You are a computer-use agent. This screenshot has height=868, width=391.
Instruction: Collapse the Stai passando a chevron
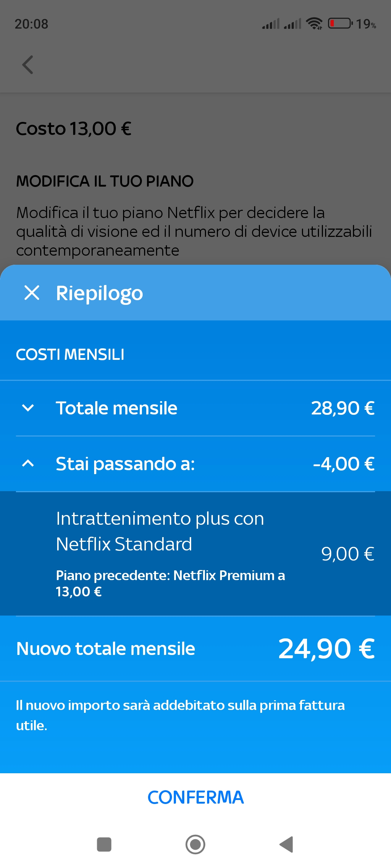click(28, 463)
